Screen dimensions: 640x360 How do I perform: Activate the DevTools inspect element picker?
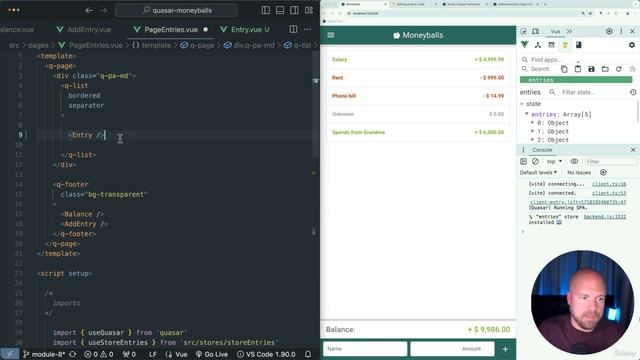tap(524, 31)
